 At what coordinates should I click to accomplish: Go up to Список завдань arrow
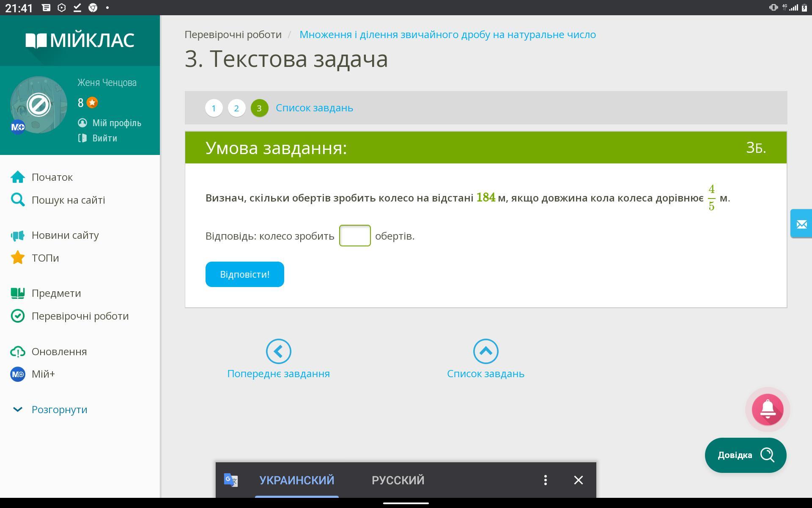click(486, 351)
